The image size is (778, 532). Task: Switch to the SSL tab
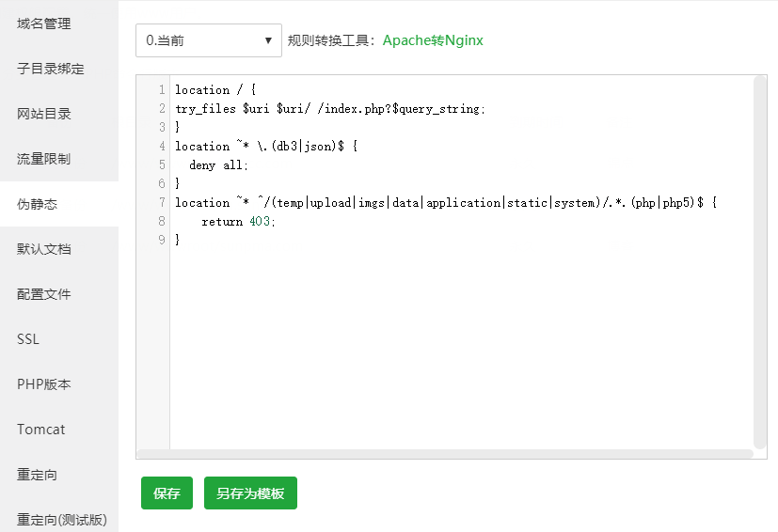(28, 339)
